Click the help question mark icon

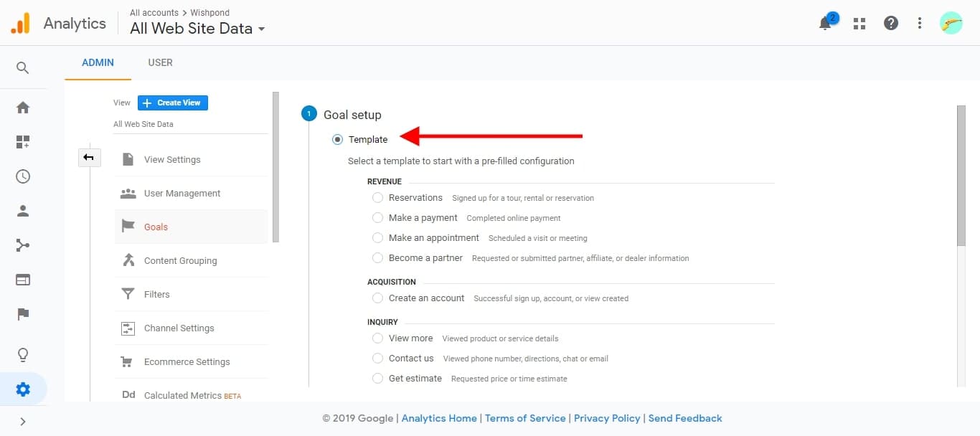[x=890, y=24]
